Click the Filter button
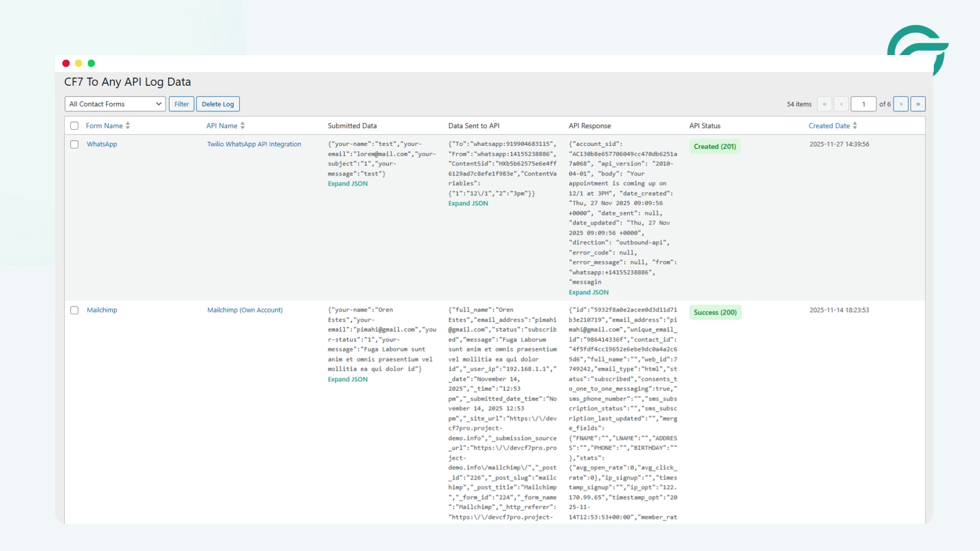This screenshot has height=551, width=980. click(181, 104)
